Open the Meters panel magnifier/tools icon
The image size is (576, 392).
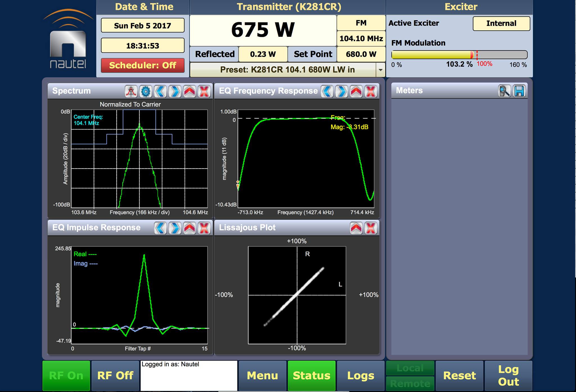[505, 91]
